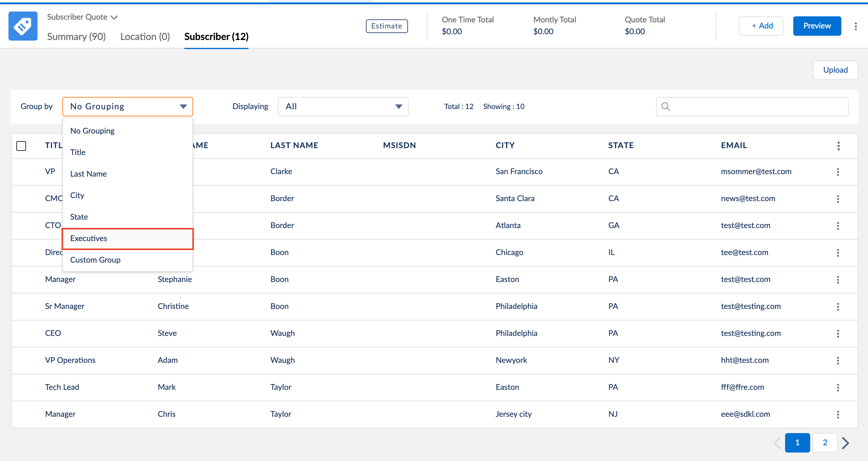This screenshot has width=868, height=461.
Task: Open the table column settings kebab menu
Action: tap(838, 146)
